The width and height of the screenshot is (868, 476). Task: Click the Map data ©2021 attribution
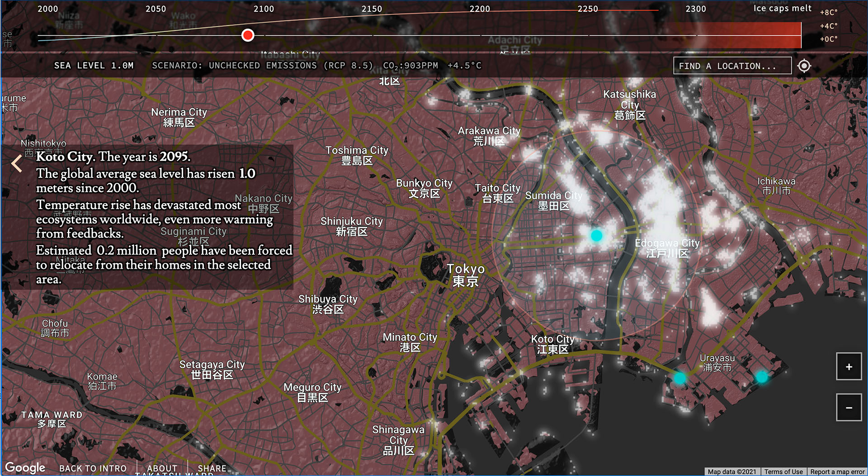coord(732,471)
